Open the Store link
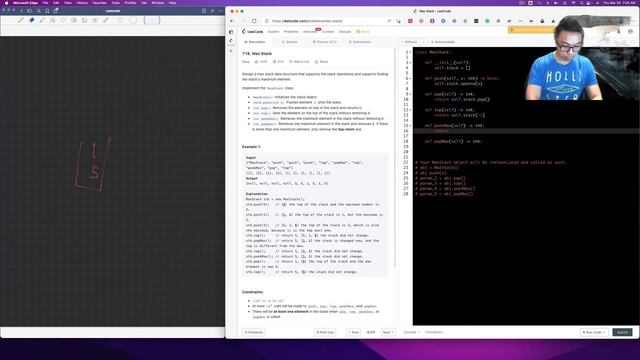 [363, 31]
